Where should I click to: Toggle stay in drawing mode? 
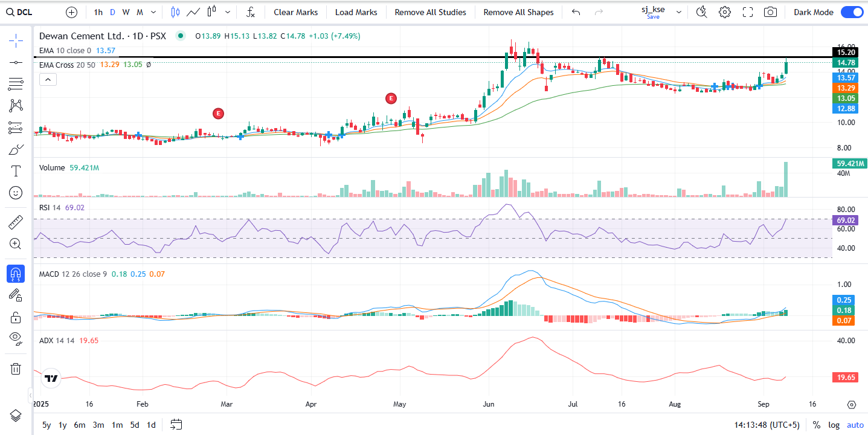pos(16,295)
